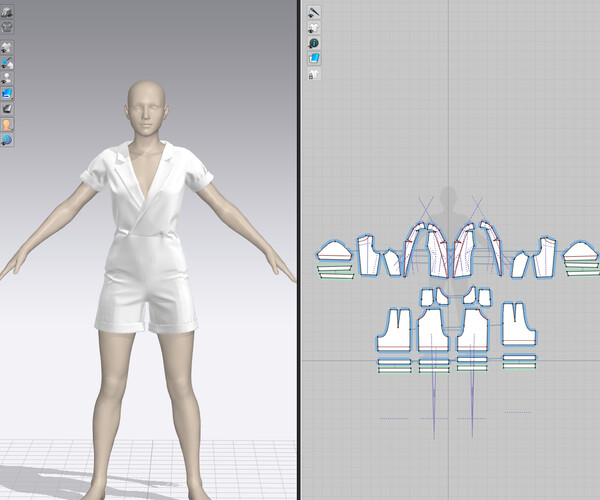Screen dimensions: 600x500
Task: Click the gray box icon atop 3D toolbar
Action: click(x=7, y=12)
